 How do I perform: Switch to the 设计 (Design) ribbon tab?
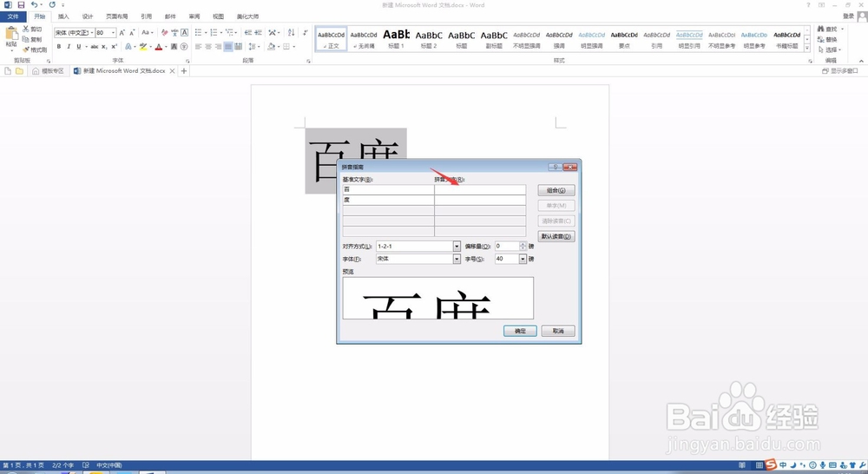pos(88,16)
